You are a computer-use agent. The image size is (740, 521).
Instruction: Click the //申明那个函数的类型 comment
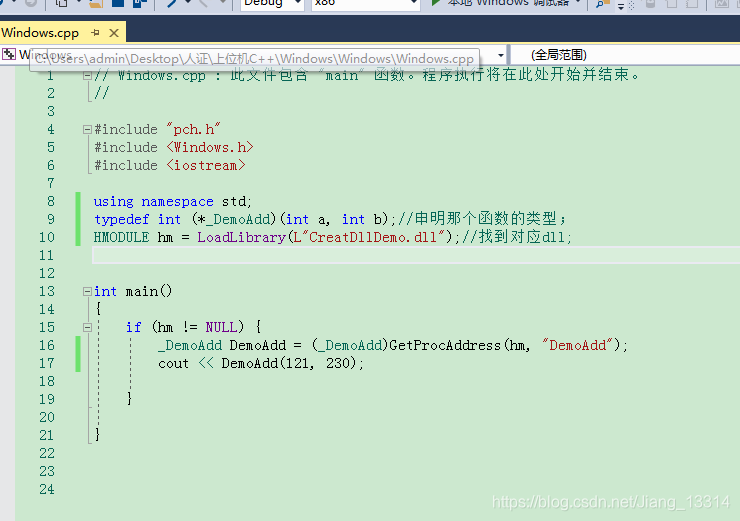(x=481, y=219)
